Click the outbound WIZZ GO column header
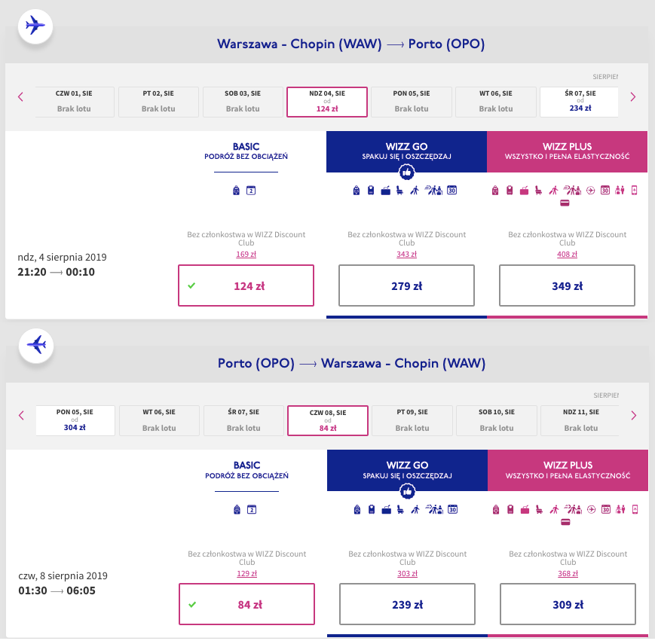The image size is (655, 644). click(406, 151)
